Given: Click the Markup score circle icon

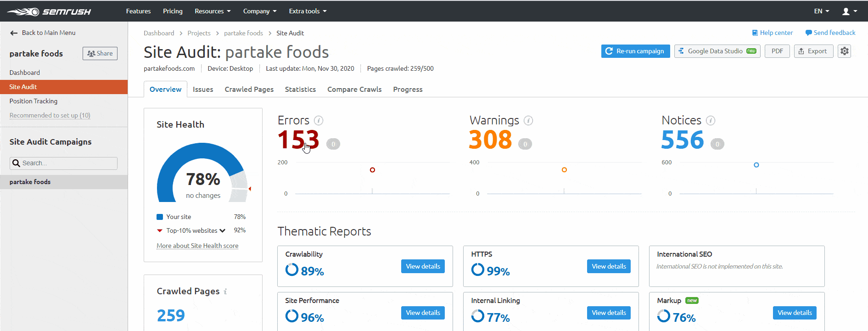Looking at the screenshot, I should pos(664,316).
